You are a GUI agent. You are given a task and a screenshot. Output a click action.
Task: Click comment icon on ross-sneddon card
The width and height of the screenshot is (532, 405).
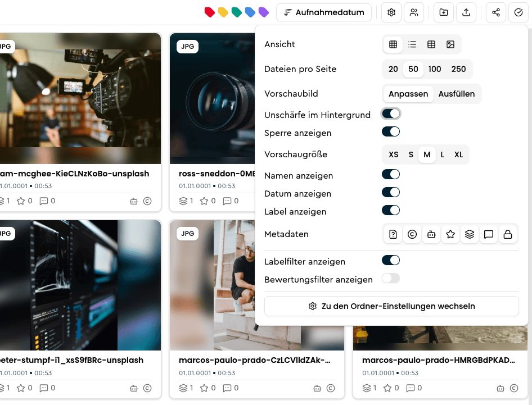[227, 201]
